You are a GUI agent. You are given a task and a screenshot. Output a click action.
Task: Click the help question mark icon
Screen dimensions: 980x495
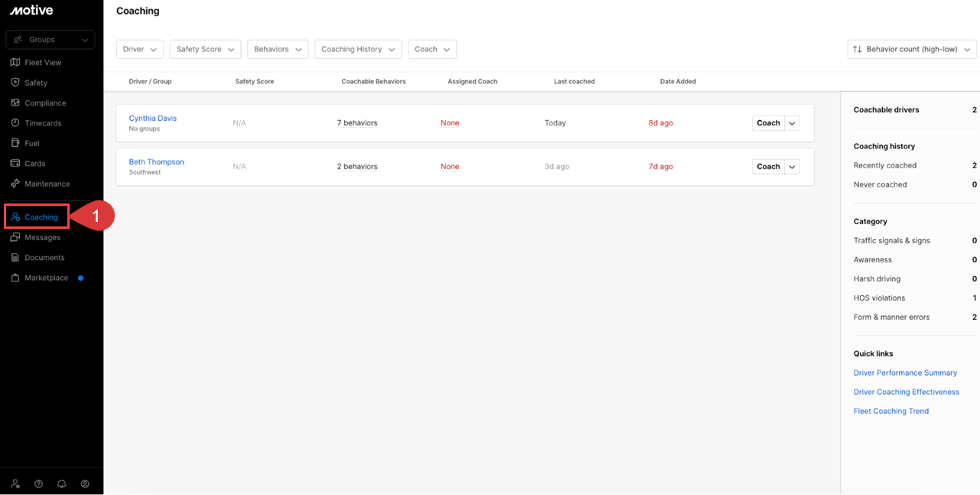coord(38,484)
